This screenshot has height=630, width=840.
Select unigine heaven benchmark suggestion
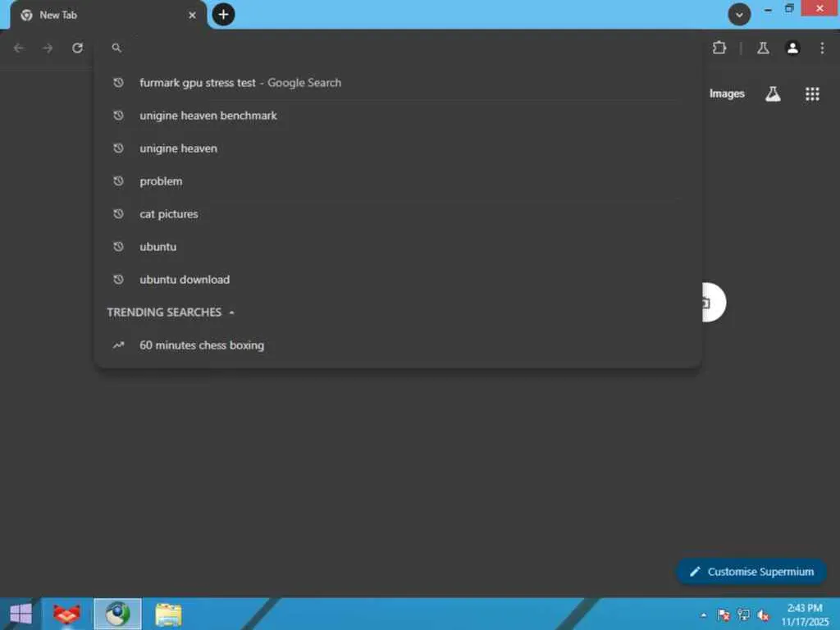pos(398,115)
